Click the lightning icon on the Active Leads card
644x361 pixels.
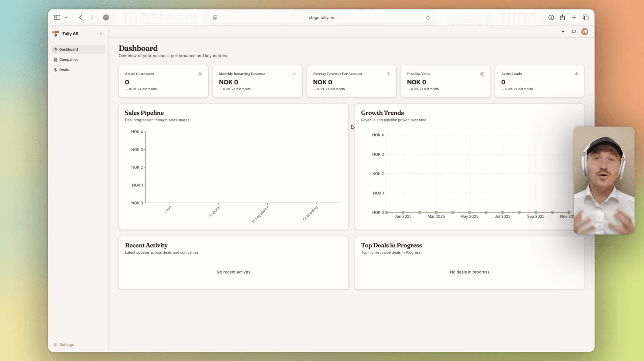point(576,74)
